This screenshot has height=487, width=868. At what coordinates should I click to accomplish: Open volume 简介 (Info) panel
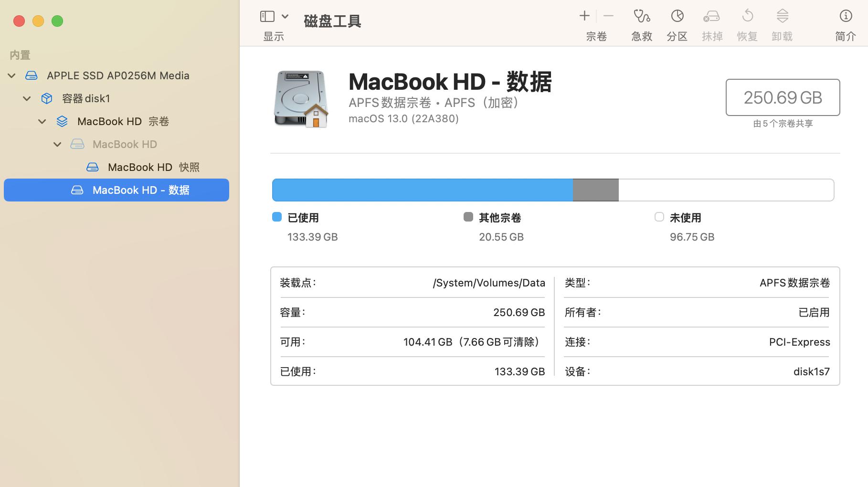click(x=846, y=16)
